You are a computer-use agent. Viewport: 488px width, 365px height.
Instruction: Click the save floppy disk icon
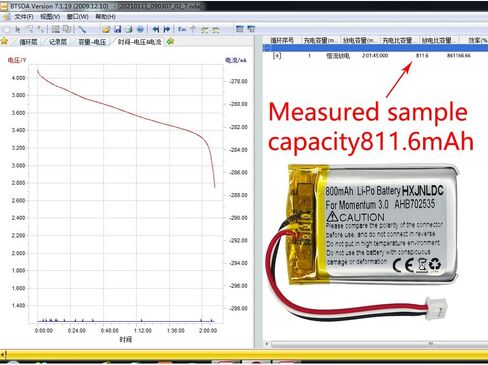click(x=117, y=29)
